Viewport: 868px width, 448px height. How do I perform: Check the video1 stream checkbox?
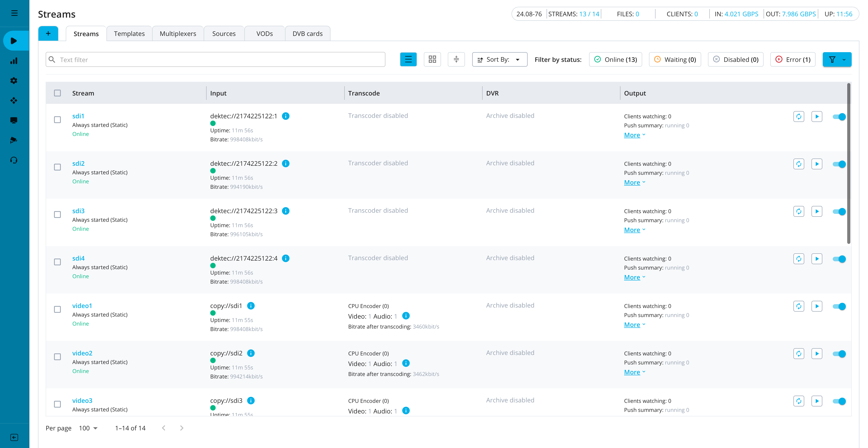point(58,309)
